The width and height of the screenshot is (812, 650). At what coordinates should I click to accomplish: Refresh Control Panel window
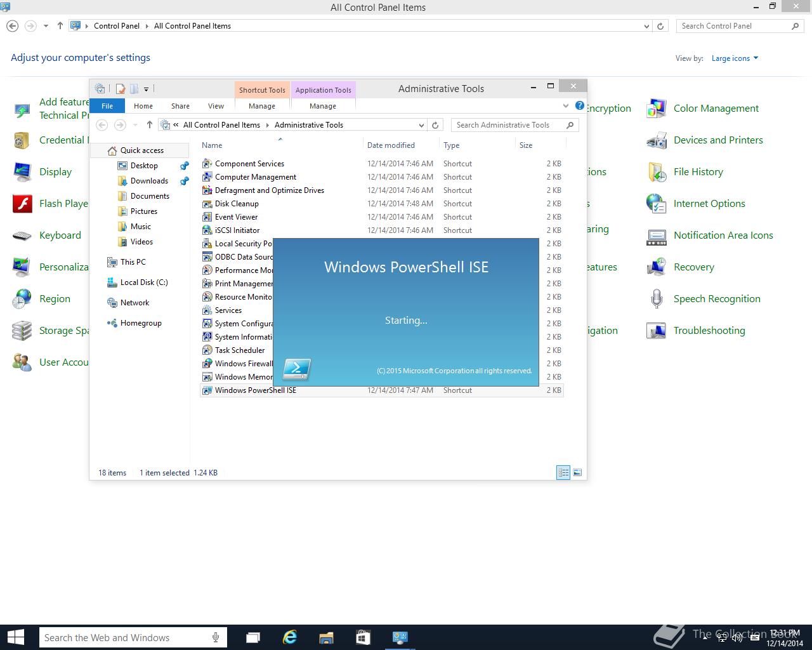tap(660, 26)
